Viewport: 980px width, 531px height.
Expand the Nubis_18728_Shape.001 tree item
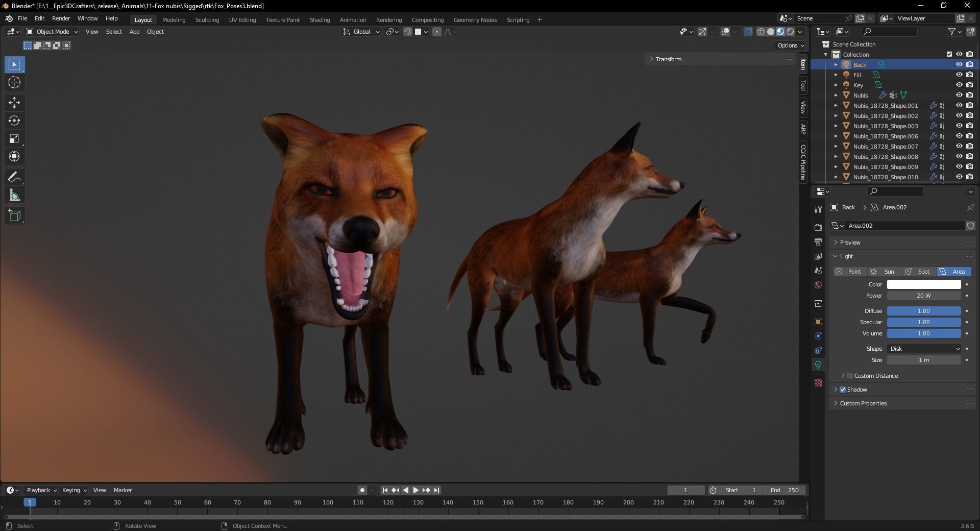click(836, 106)
